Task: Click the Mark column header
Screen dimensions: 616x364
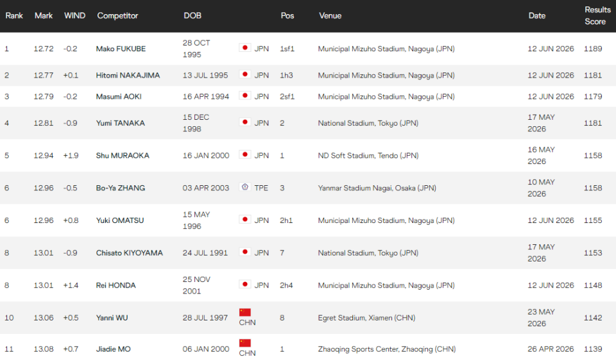Action: coord(43,15)
